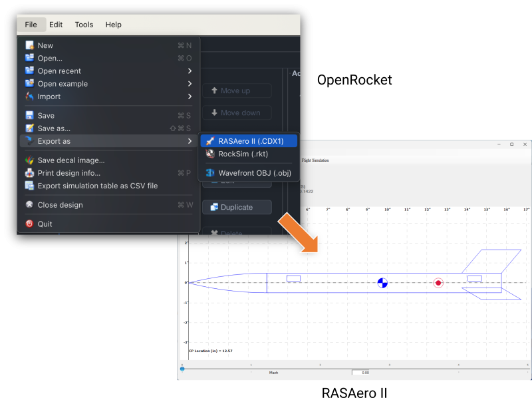This screenshot has height=410, width=532.
Task: Expand the Import submenu arrow
Action: pyautogui.click(x=190, y=97)
